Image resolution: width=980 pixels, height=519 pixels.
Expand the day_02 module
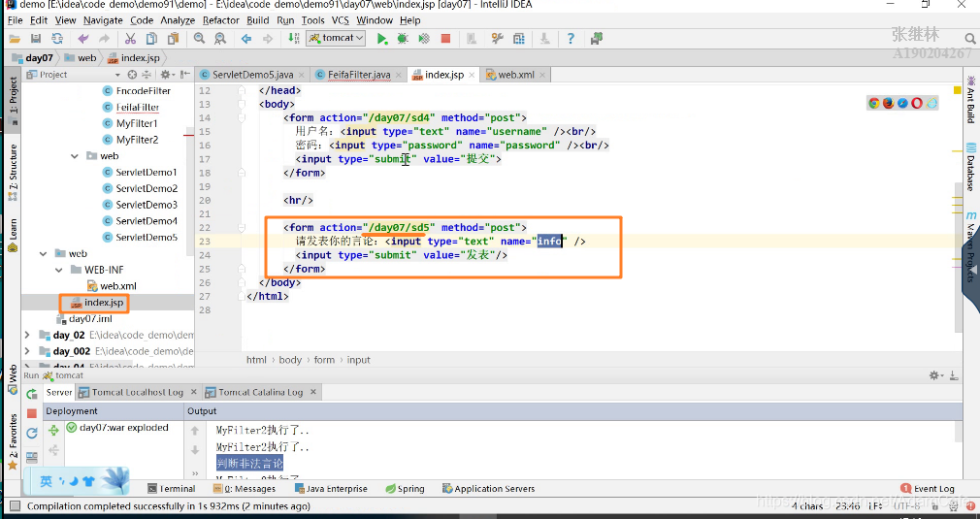coord(27,335)
